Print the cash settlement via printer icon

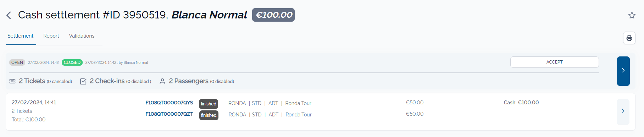629,38
